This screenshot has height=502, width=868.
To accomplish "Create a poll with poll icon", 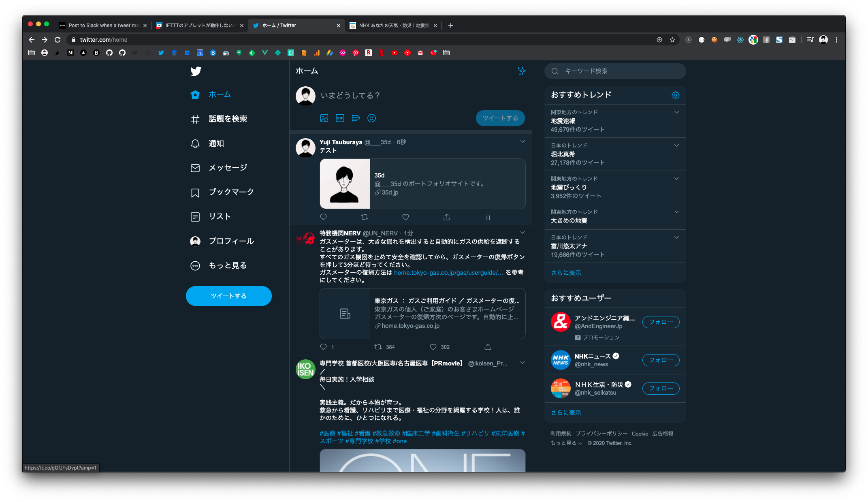I will (x=356, y=118).
